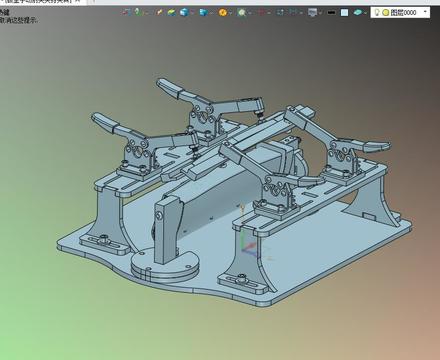Click the monitor display icon in toolbar

click(312, 13)
